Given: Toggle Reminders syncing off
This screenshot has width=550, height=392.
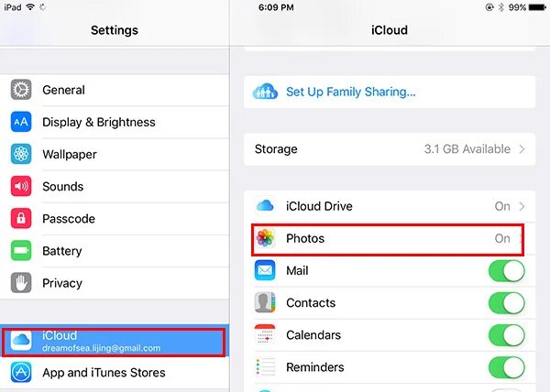Looking at the screenshot, I should click(507, 367).
